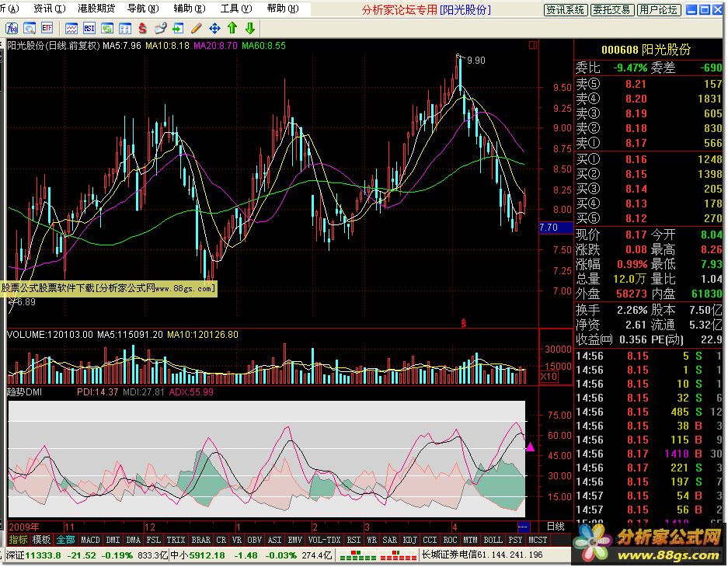
Task: Switch to the MACD indicator tab
Action: pyautogui.click(x=91, y=540)
